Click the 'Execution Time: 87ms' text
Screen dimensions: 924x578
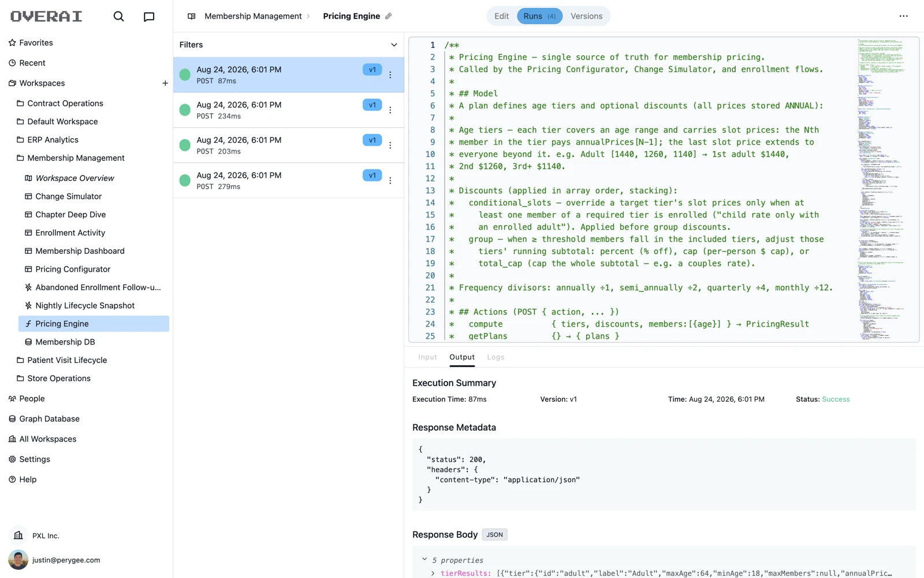(x=449, y=399)
